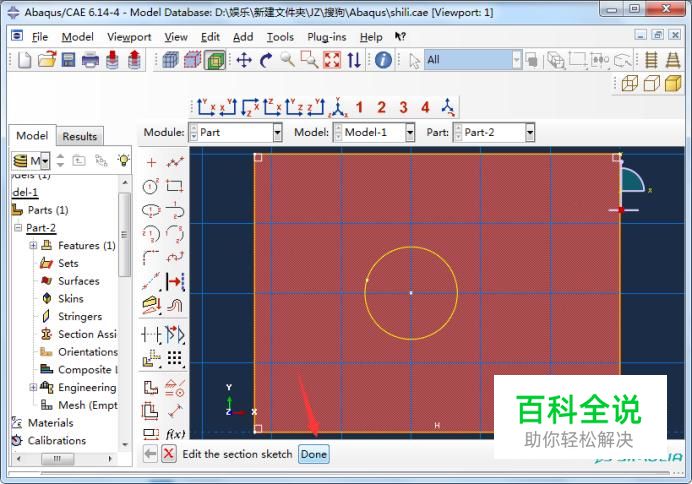Print the current viewport
The width and height of the screenshot is (692, 484).
[90, 60]
